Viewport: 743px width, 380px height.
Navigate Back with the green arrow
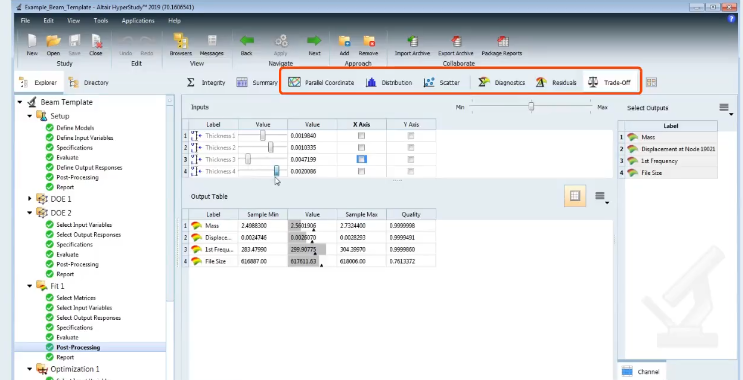[246, 41]
